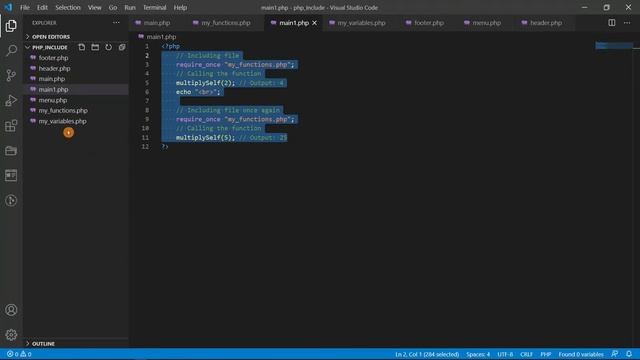
Task: Click Found 0 variables status entry
Action: click(581, 354)
